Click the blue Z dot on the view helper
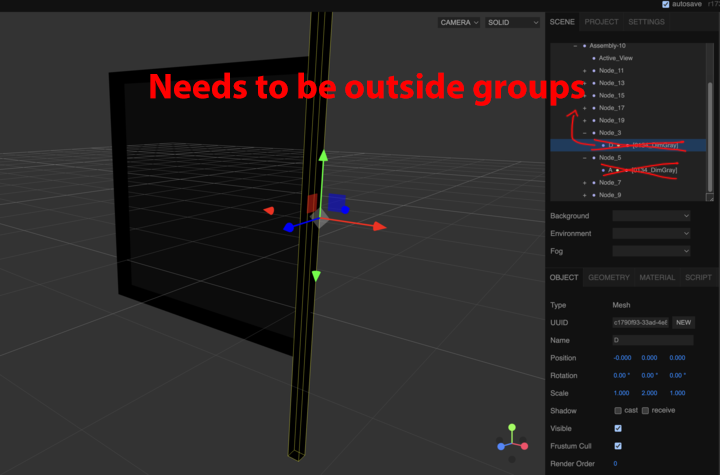 point(500,446)
